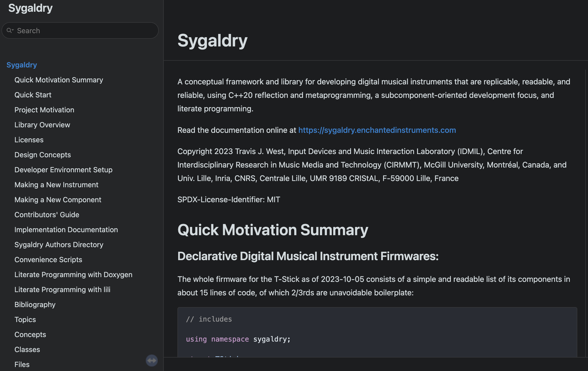The width and height of the screenshot is (588, 371).
Task: Open Project Motivation in sidebar
Action: [44, 110]
